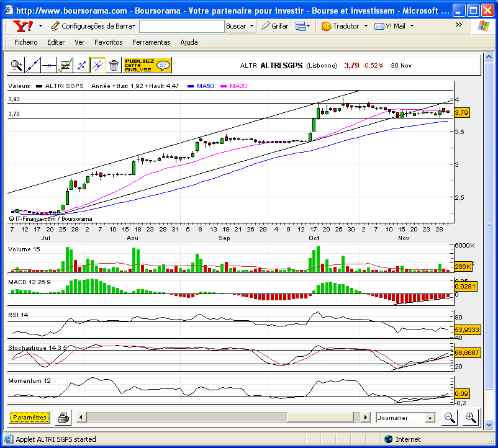
Task: Click the zoom in magnifier icon
Action: pyautogui.click(x=471, y=418)
